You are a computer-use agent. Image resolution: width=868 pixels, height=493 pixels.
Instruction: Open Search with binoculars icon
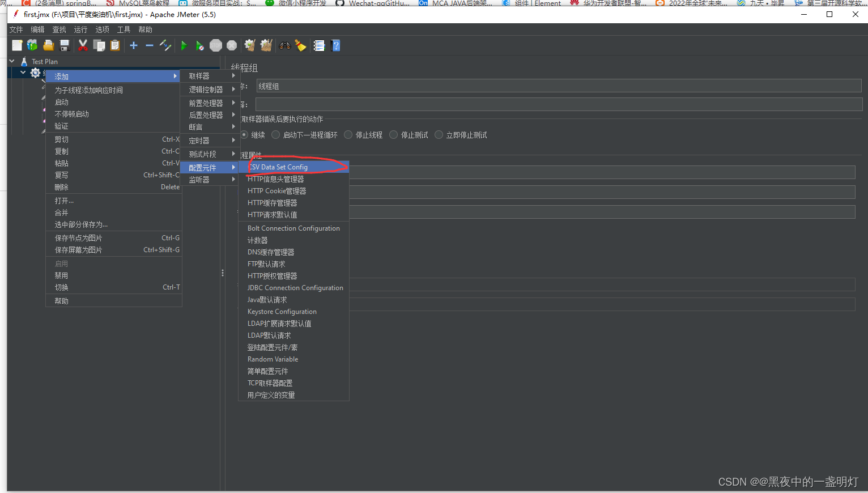[x=285, y=45]
